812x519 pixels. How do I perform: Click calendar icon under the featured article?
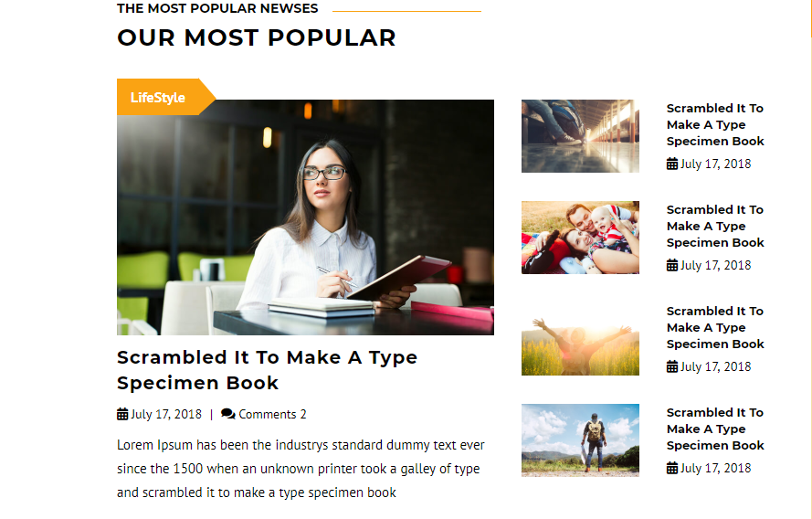click(x=122, y=414)
